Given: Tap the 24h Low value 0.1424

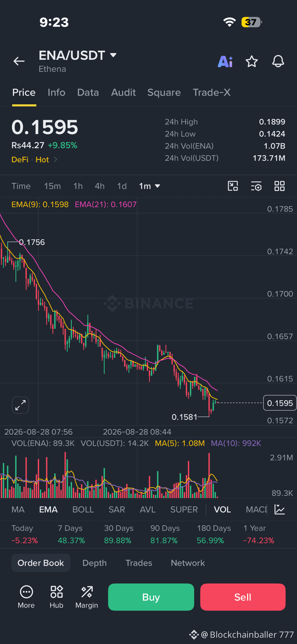Looking at the screenshot, I should click(x=272, y=134).
